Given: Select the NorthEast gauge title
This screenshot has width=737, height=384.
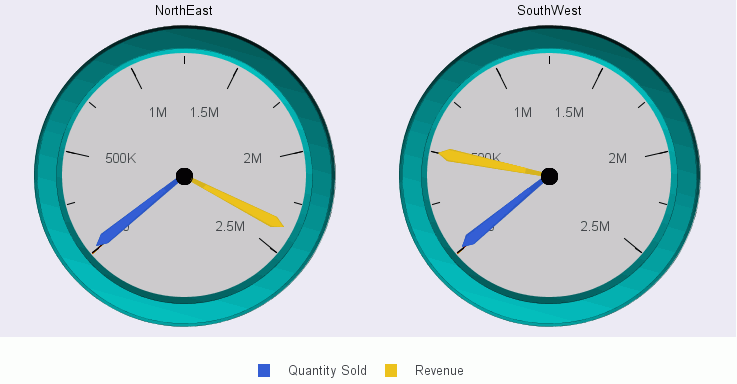Looking at the screenshot, I should [184, 10].
